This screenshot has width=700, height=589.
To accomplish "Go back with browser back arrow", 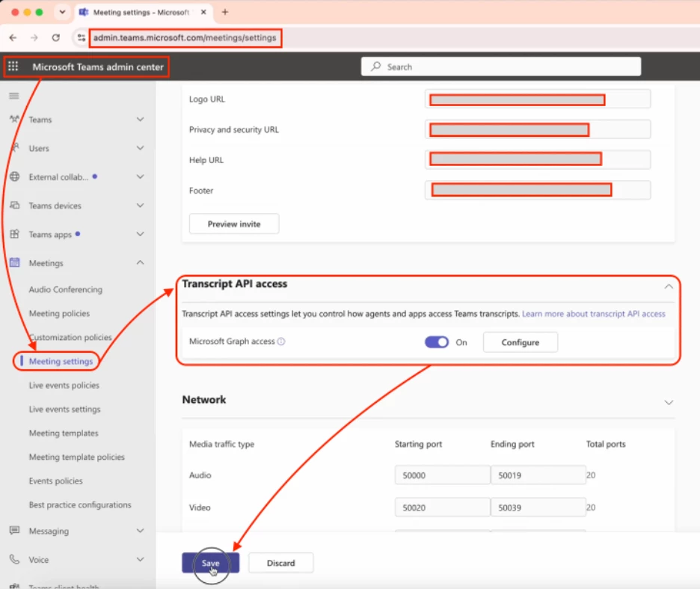I will [13, 37].
